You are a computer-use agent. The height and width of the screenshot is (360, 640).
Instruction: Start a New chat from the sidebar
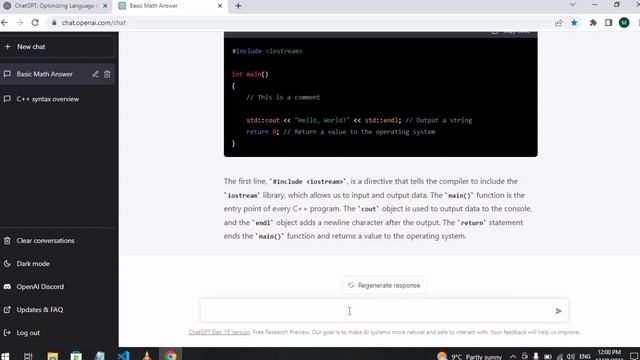click(57, 47)
